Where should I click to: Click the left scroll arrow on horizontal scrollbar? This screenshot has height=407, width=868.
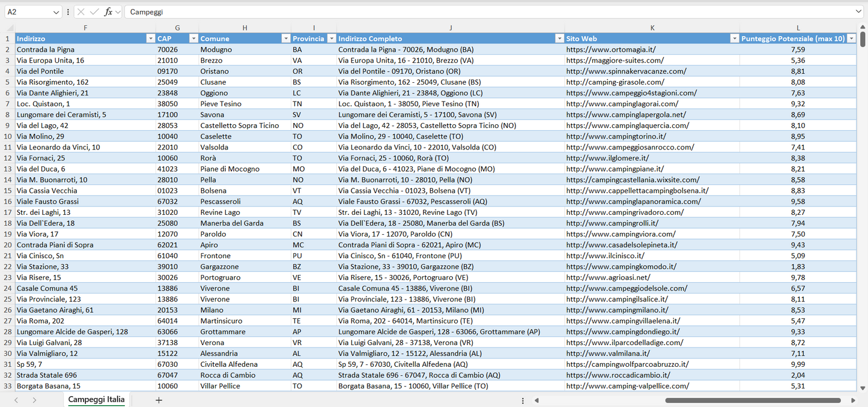(x=536, y=399)
